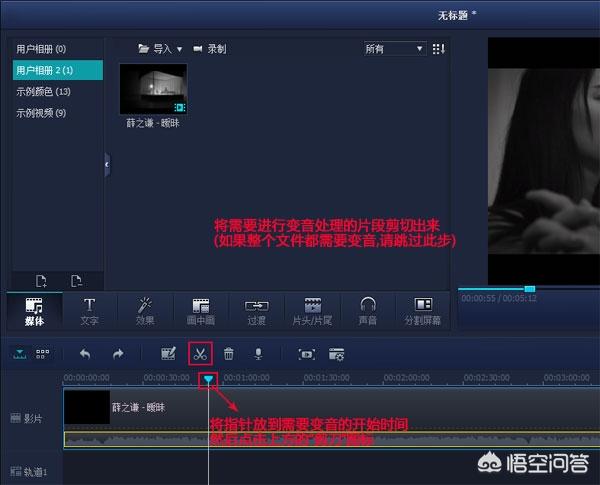
Task: Open the 过渡 transitions tab
Action: coord(256,311)
